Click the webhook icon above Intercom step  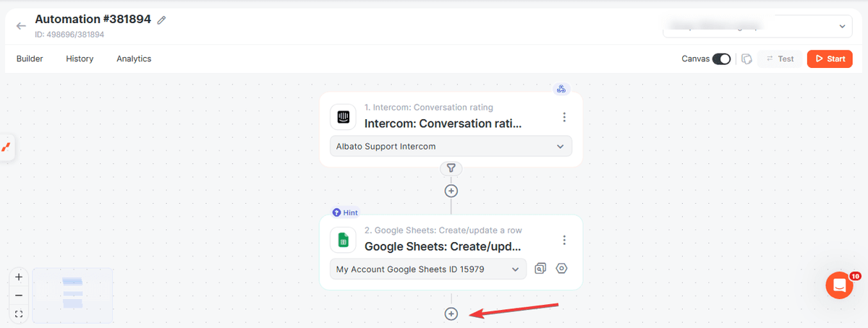[x=561, y=90]
